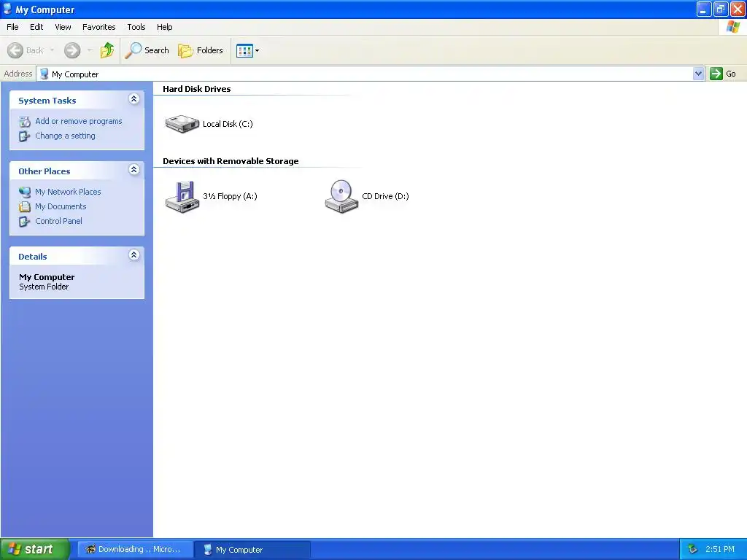Open the Help menu
747x560 pixels.
pyautogui.click(x=164, y=27)
